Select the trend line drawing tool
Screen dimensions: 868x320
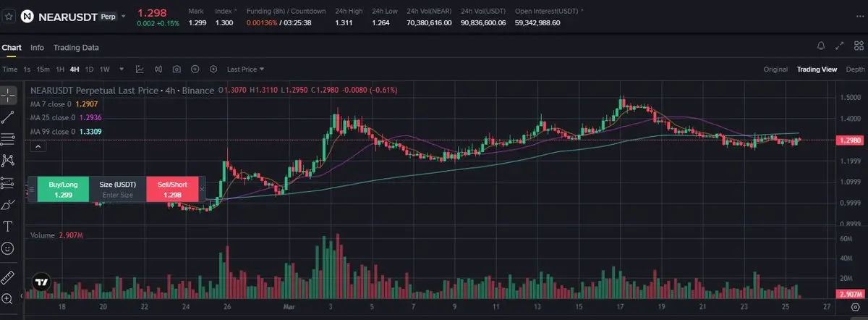(8, 117)
